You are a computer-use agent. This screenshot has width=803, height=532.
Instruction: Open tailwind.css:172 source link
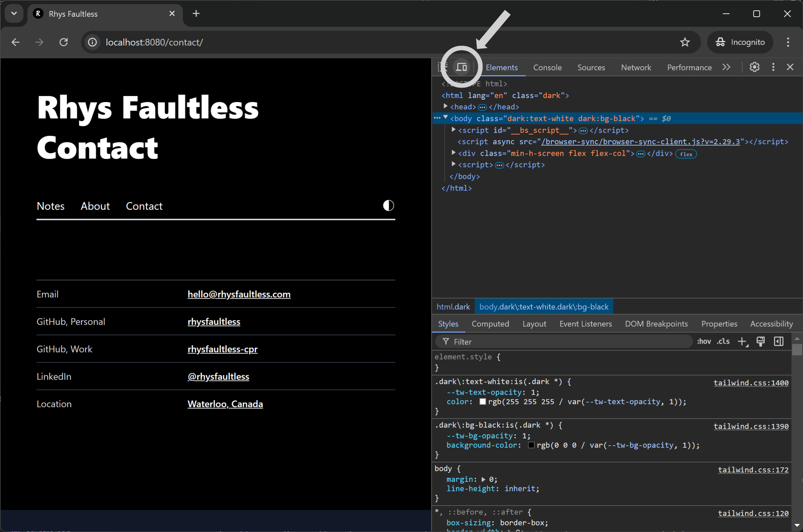(753, 469)
